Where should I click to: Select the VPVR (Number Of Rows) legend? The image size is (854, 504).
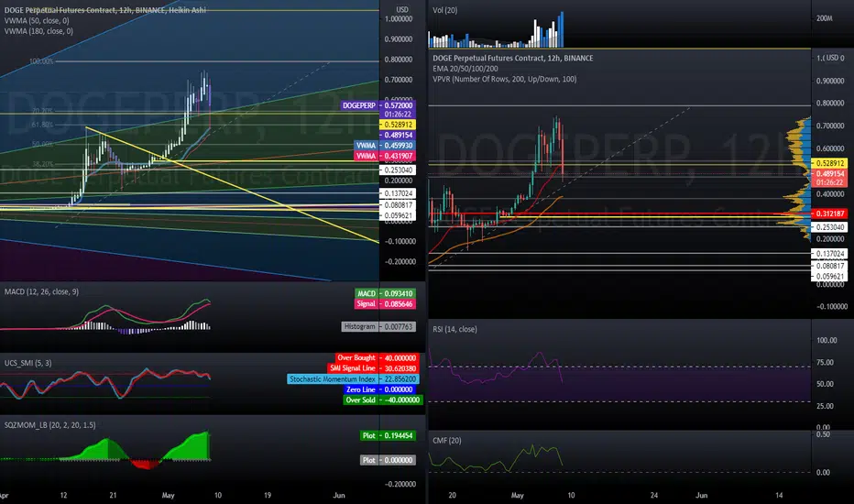[x=504, y=79]
